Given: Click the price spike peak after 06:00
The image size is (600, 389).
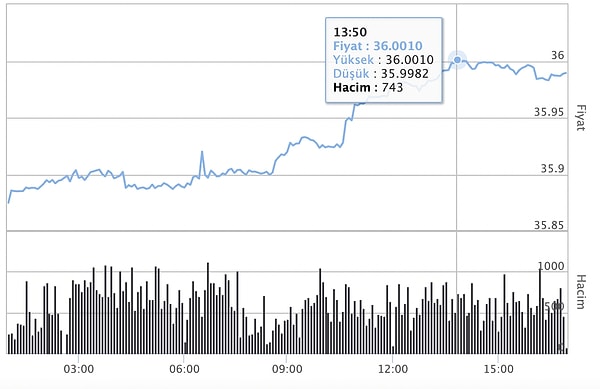Looking at the screenshot, I should pos(202,152).
